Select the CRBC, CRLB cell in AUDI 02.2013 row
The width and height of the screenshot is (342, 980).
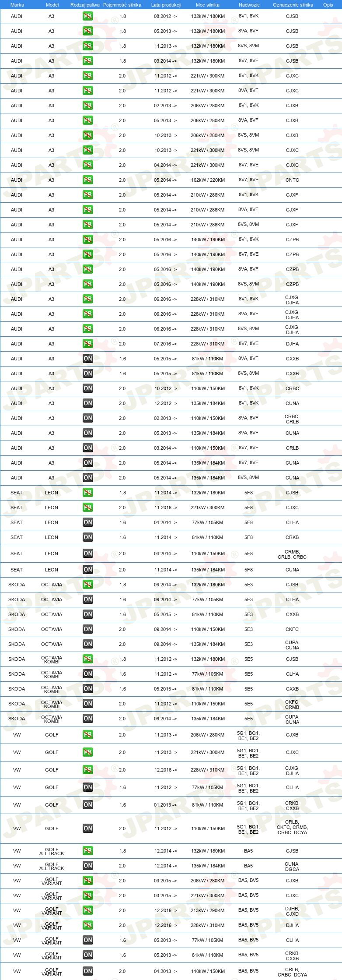pos(292,419)
